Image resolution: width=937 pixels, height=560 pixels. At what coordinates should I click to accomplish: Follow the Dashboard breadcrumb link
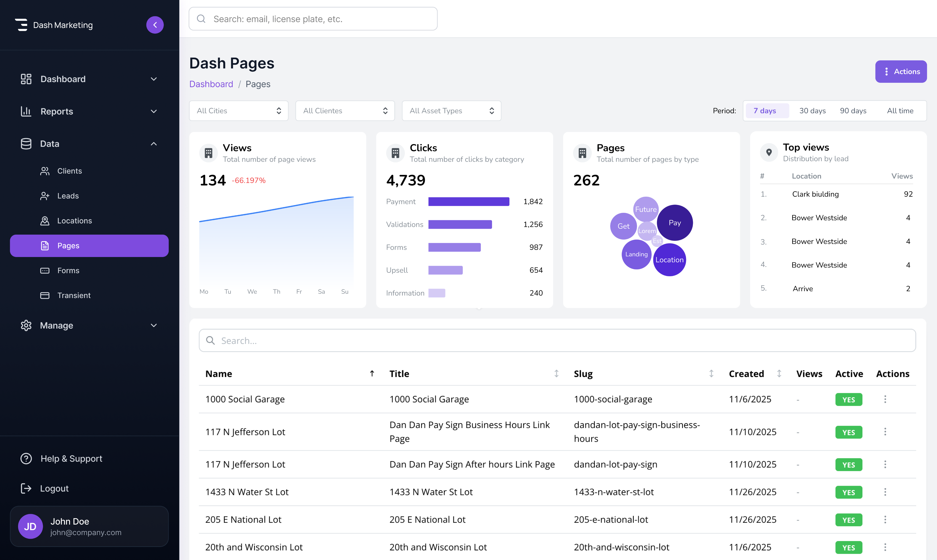pos(211,84)
